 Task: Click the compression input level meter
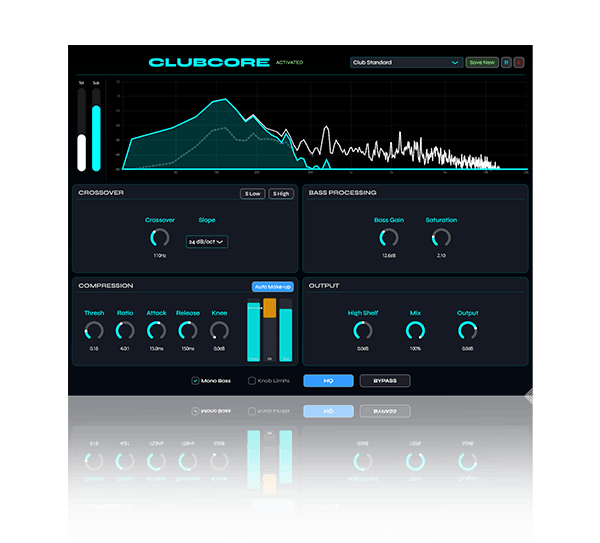[x=254, y=330]
